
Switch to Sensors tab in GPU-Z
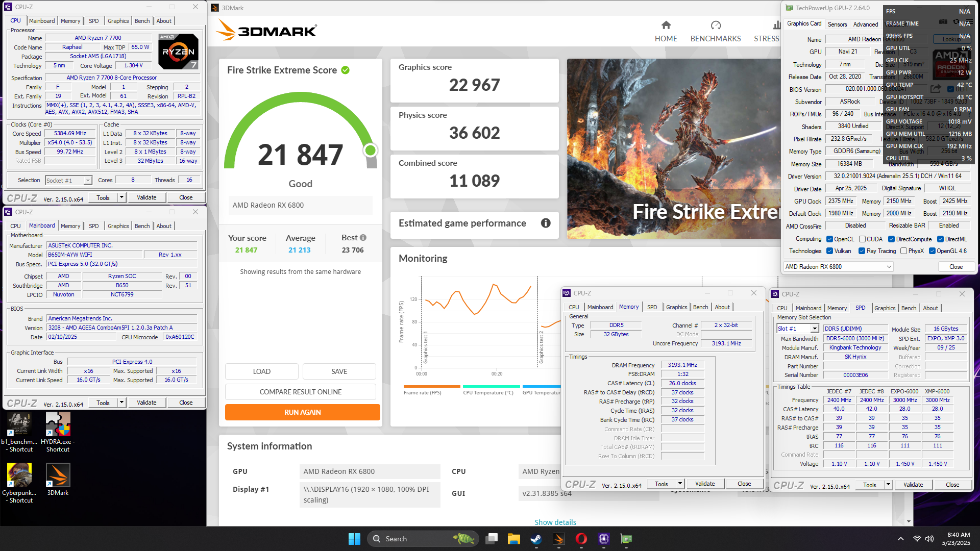pyautogui.click(x=837, y=24)
